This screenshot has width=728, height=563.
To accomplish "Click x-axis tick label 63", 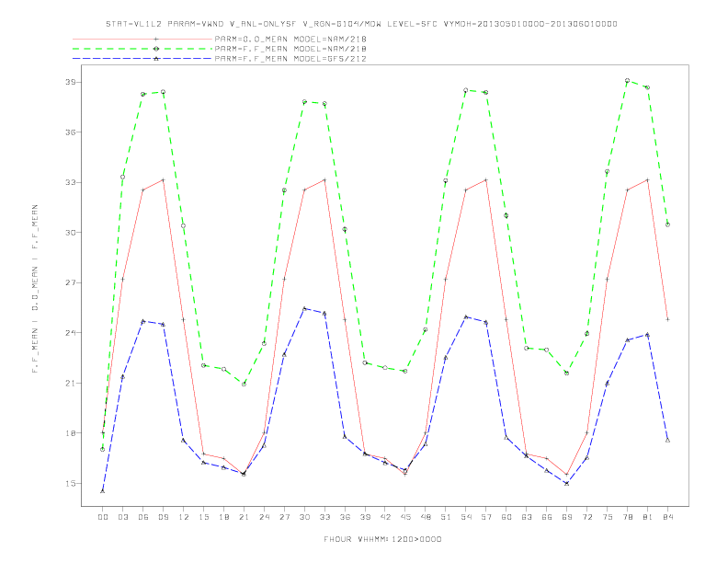I will [527, 517].
